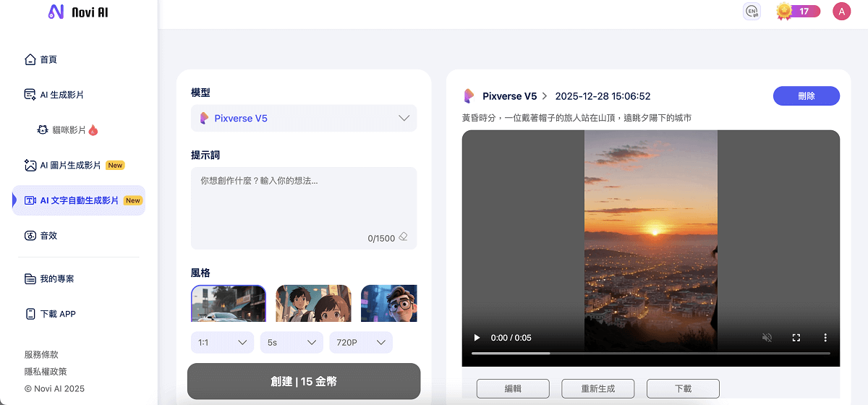Image resolution: width=868 pixels, height=405 pixels.
Task: Select the realistic car style thumbnail
Action: [229, 303]
